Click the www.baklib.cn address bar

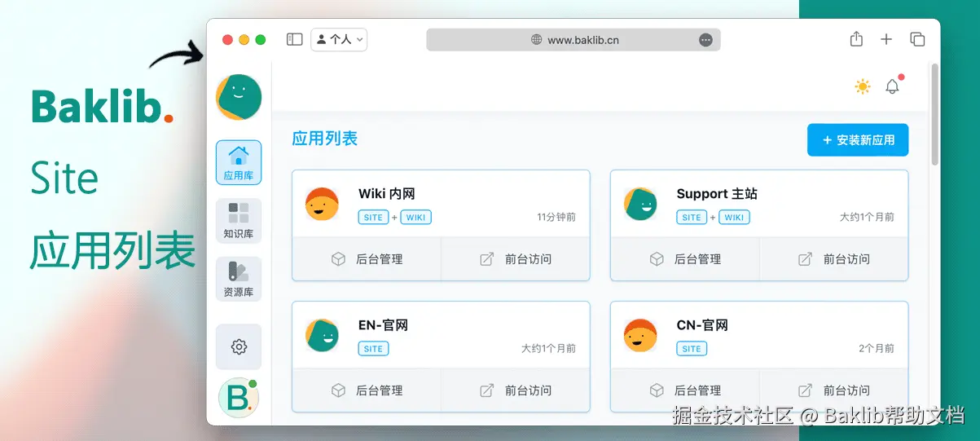(573, 39)
